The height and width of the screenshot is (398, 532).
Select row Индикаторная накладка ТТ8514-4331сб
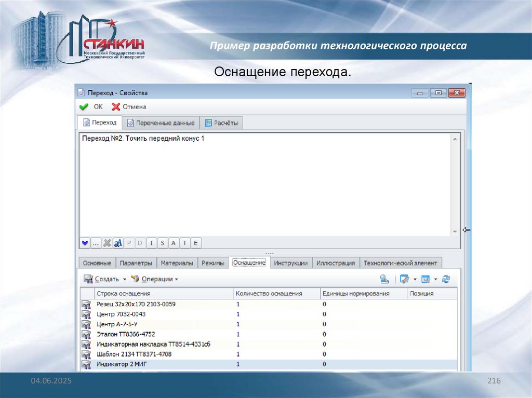269,345
